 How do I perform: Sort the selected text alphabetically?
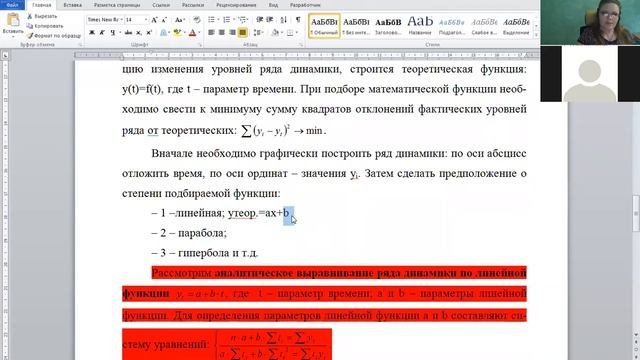coord(284,20)
